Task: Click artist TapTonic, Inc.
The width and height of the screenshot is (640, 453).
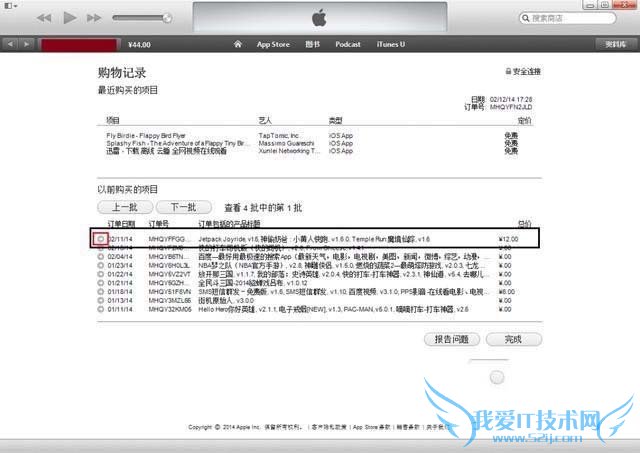Action: point(279,135)
